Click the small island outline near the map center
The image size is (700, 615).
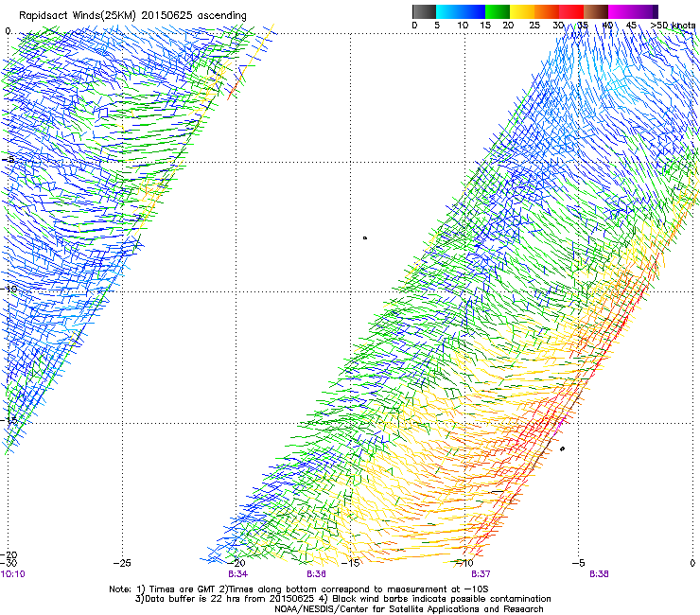365,238
